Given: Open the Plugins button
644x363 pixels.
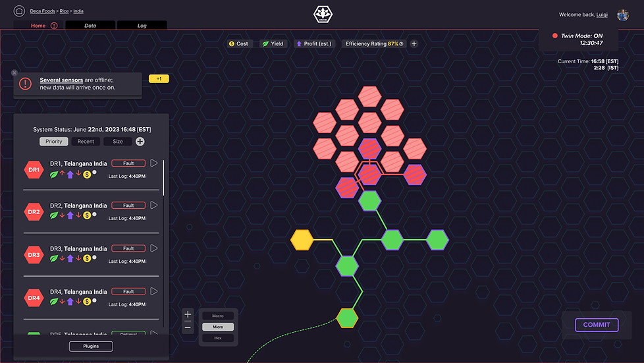Looking at the screenshot, I should tap(91, 346).
